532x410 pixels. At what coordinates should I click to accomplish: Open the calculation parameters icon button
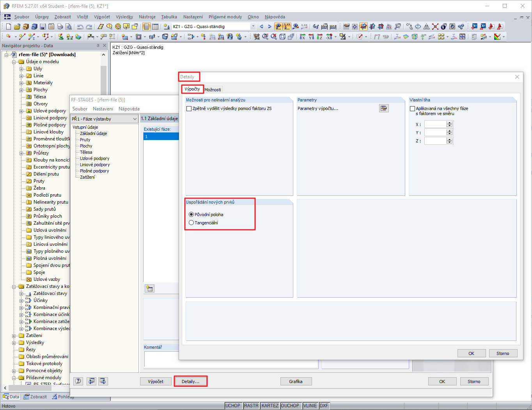384,108
